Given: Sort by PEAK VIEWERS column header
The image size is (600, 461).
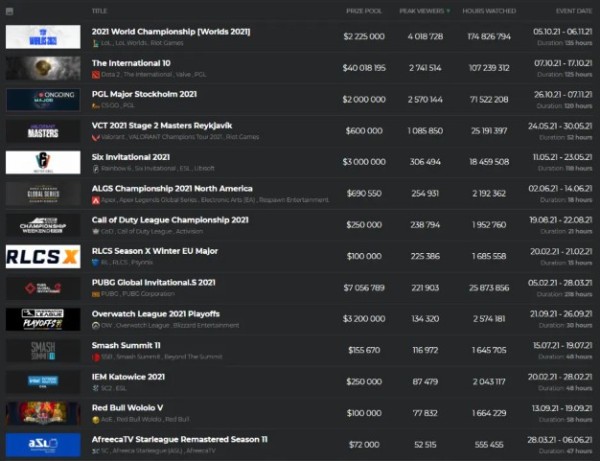Looking at the screenshot, I should pyautogui.click(x=422, y=11).
